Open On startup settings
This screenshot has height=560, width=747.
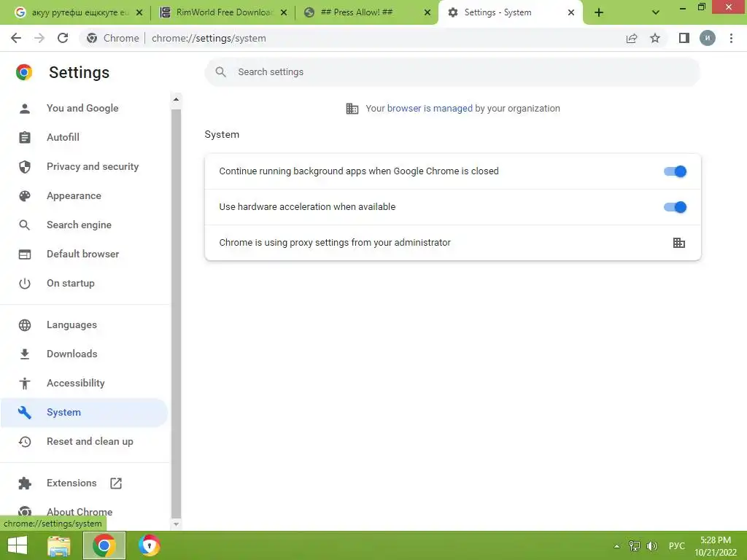click(71, 283)
